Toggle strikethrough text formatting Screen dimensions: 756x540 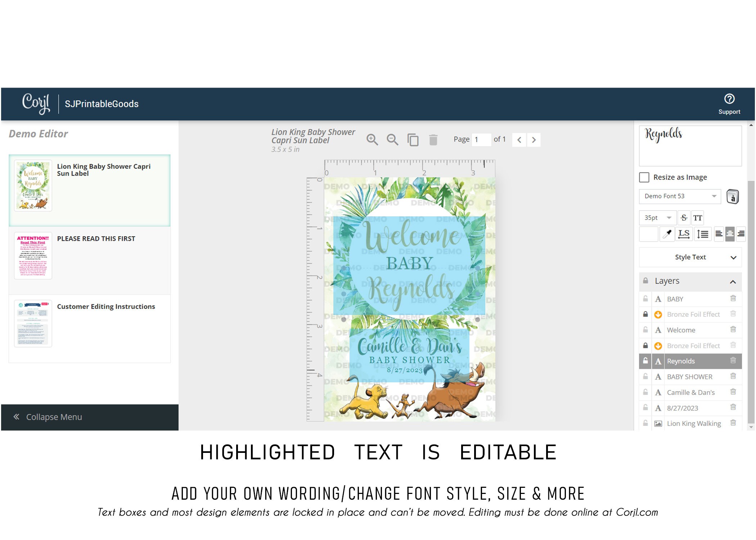[x=684, y=218]
